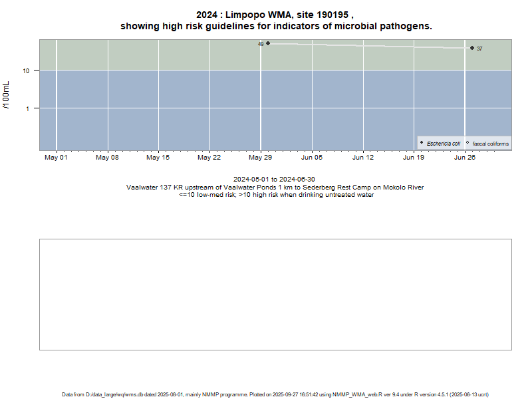Click the Limpopo WMA site 190195 chart title

[x=275, y=21]
